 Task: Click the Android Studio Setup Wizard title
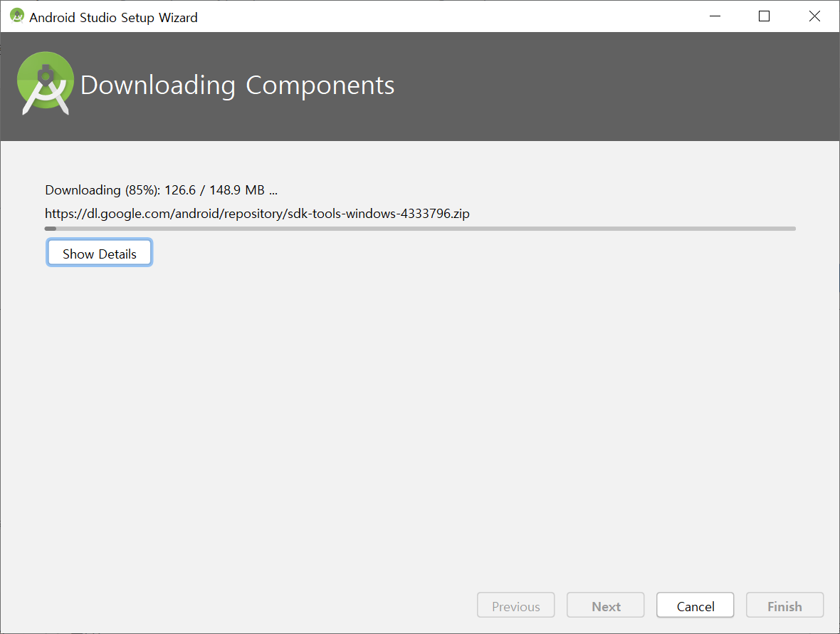pyautogui.click(x=114, y=18)
